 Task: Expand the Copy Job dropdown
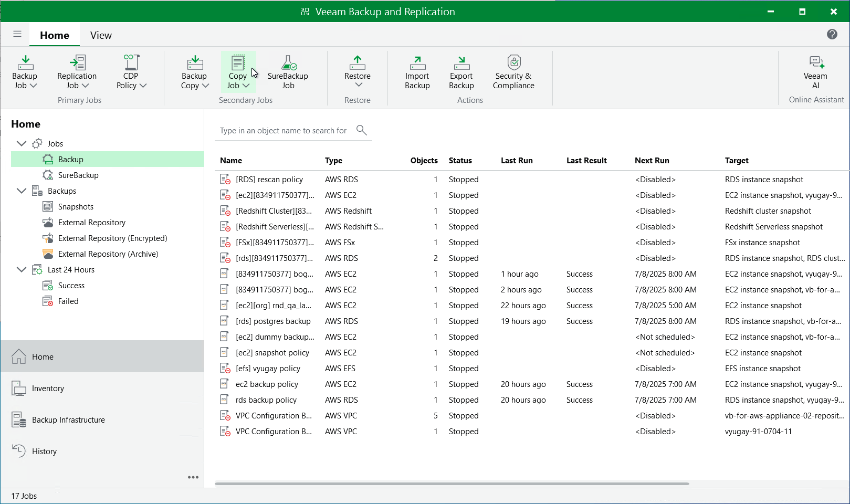coord(247,86)
